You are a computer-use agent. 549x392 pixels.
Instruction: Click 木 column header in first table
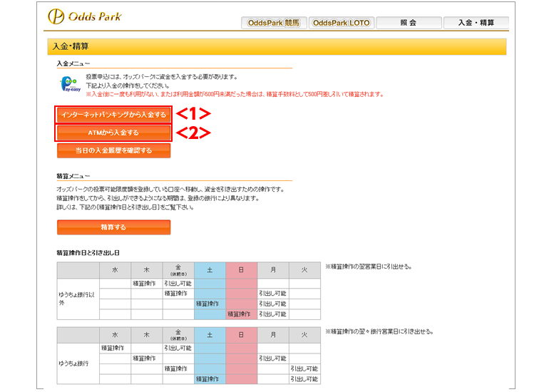[x=146, y=270]
